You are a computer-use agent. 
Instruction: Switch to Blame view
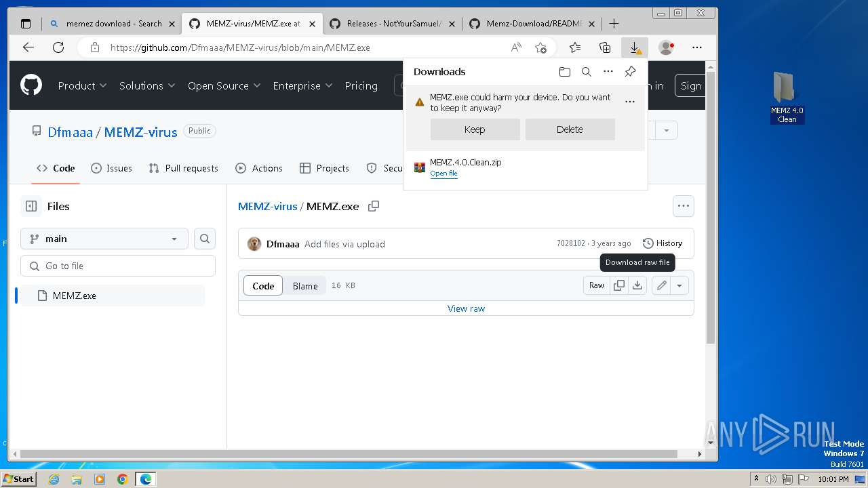[305, 286]
